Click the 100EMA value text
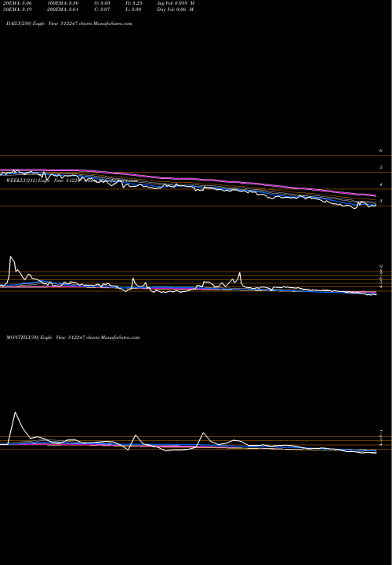The height and width of the screenshot is (565, 392). 63,3
